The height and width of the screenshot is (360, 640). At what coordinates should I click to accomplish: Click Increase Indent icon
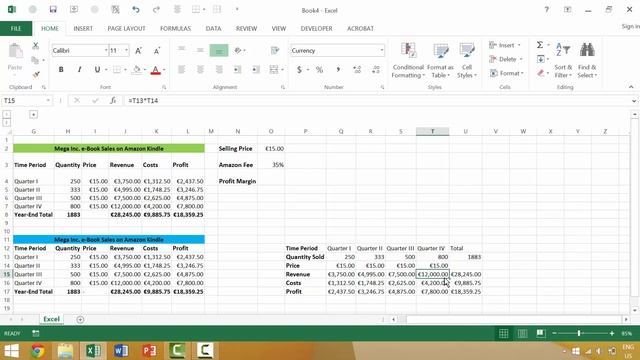pyautogui.click(x=256, y=70)
